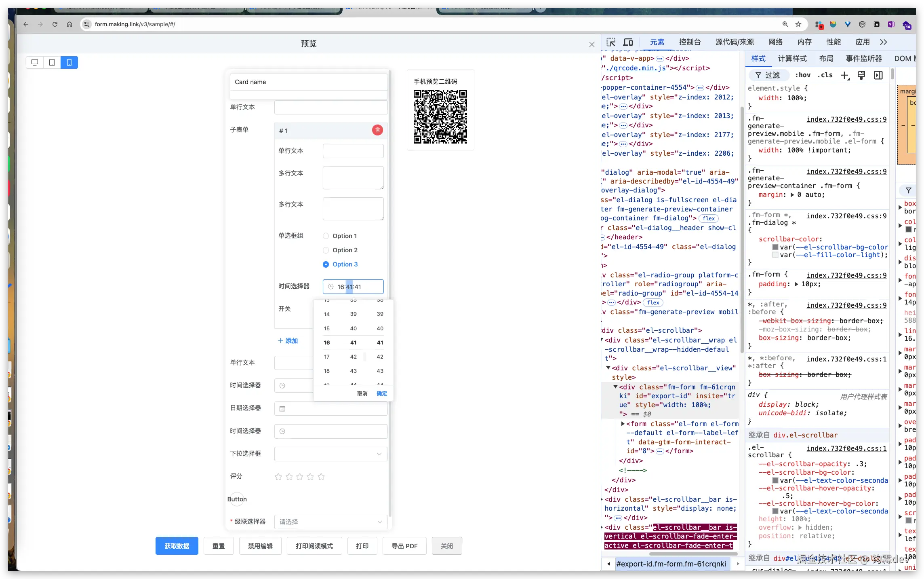Click the third star in 评分
This screenshot has width=924, height=579.
click(x=300, y=477)
